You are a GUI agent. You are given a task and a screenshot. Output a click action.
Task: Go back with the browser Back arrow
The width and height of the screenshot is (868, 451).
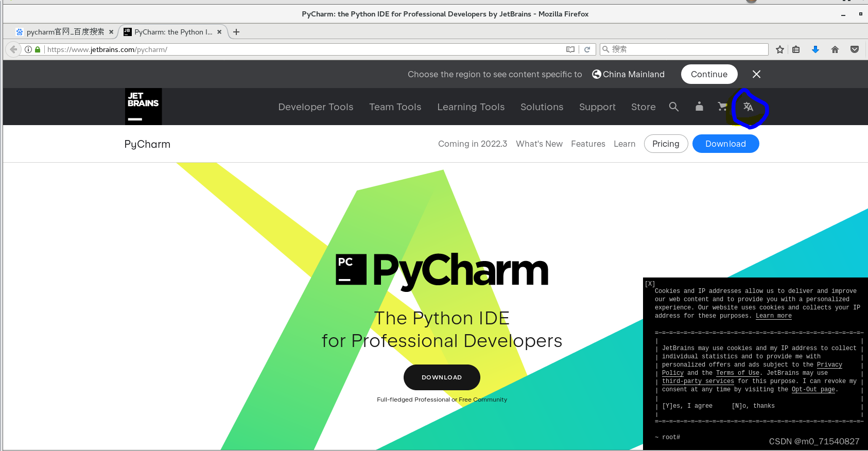coord(14,49)
